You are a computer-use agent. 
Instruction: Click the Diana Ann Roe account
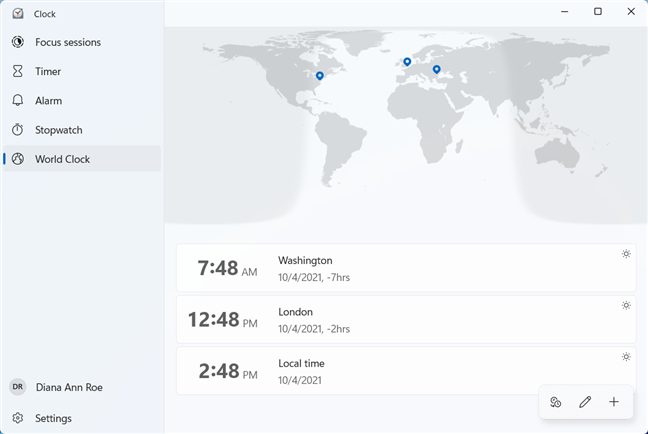pyautogui.click(x=68, y=387)
